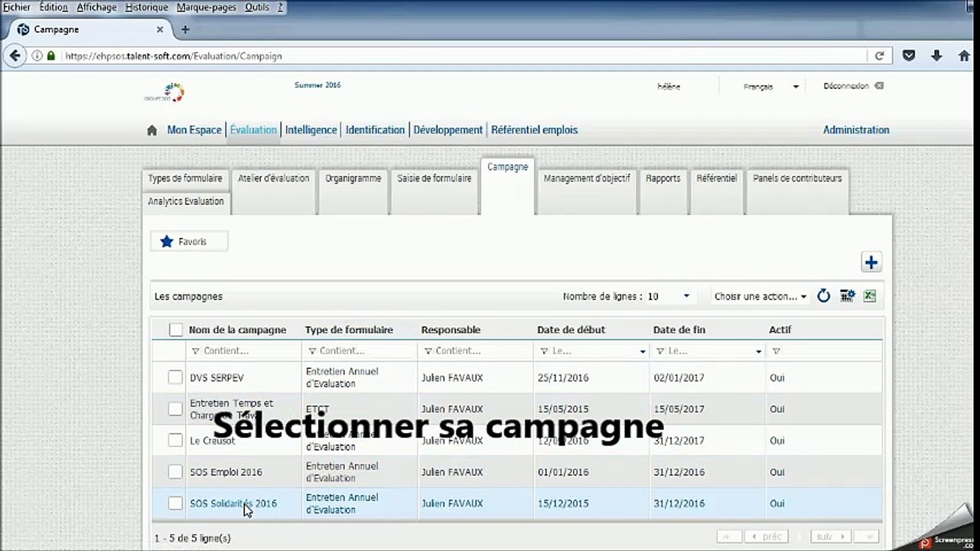Image resolution: width=980 pixels, height=551 pixels.
Task: Check the Le Creusot row checkbox
Action: click(x=175, y=440)
